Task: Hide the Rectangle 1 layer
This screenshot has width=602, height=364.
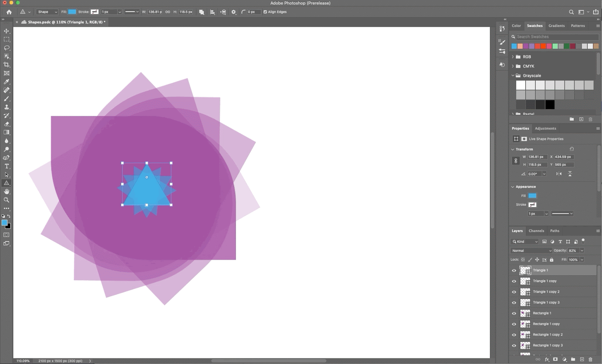Action: (514, 313)
